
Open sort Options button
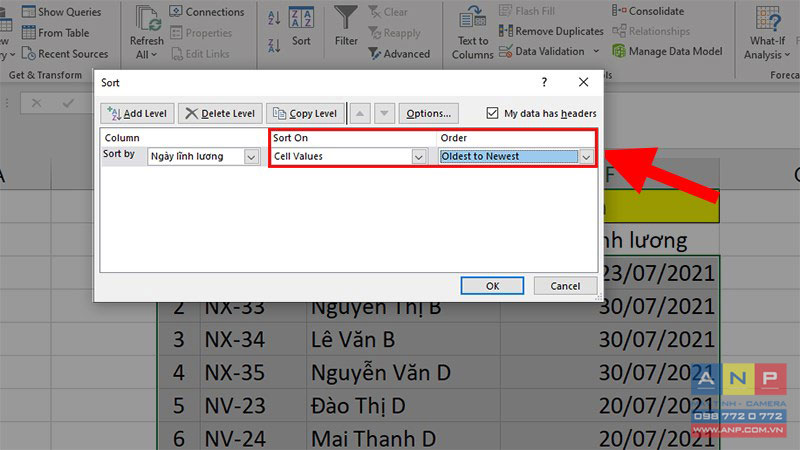click(x=429, y=113)
